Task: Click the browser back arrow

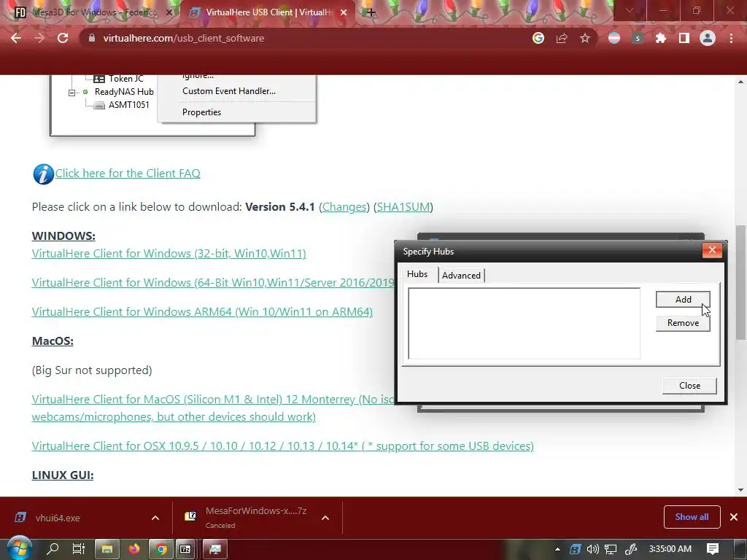Action: (x=16, y=38)
